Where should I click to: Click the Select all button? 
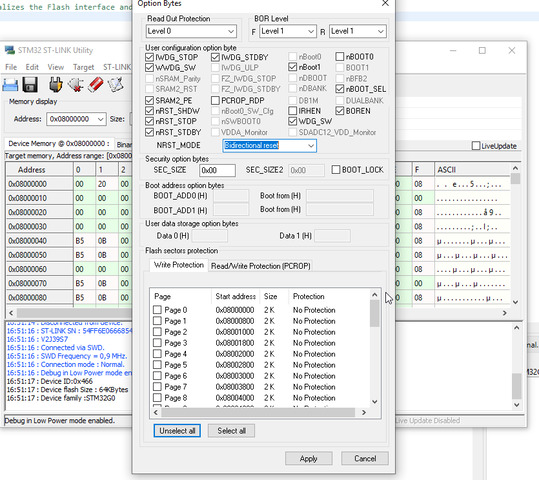[231, 431]
